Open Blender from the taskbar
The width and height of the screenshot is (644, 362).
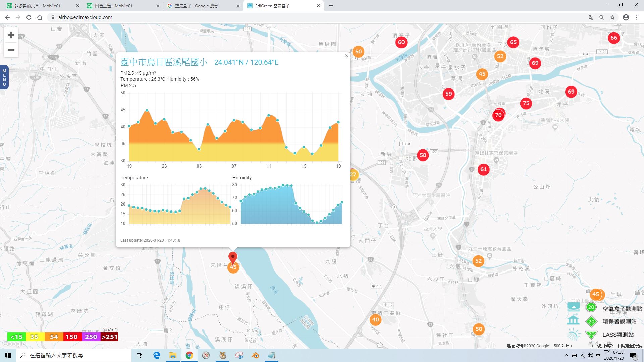[x=255, y=355]
